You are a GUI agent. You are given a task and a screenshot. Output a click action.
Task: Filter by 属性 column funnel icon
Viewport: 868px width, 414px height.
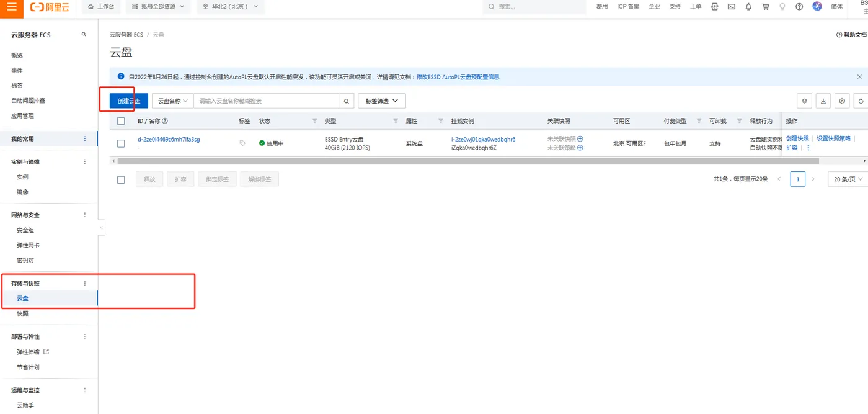[441, 121]
